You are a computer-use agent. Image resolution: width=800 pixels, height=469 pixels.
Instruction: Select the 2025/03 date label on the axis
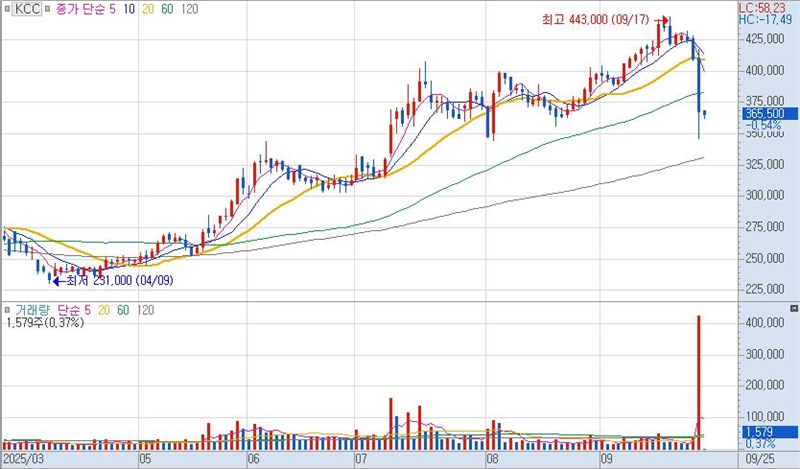[24, 461]
